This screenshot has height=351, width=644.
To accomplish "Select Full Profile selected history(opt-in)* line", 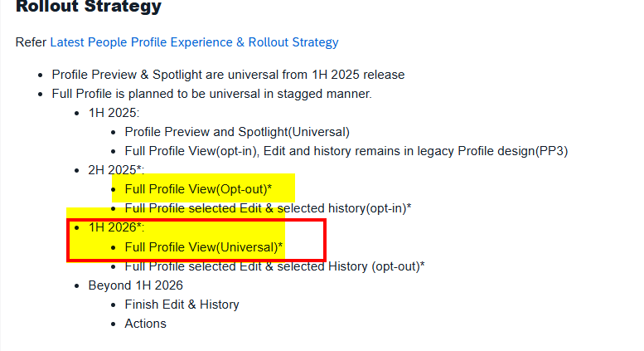I will pyautogui.click(x=269, y=208).
